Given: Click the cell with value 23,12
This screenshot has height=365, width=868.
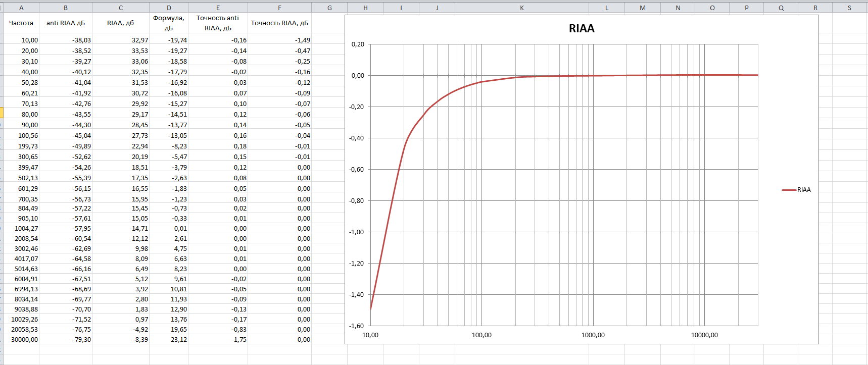Looking at the screenshot, I should coord(178,339).
